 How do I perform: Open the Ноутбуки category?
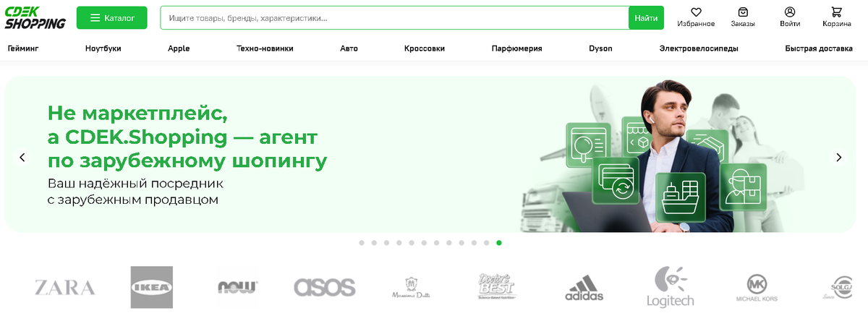pyautogui.click(x=103, y=48)
